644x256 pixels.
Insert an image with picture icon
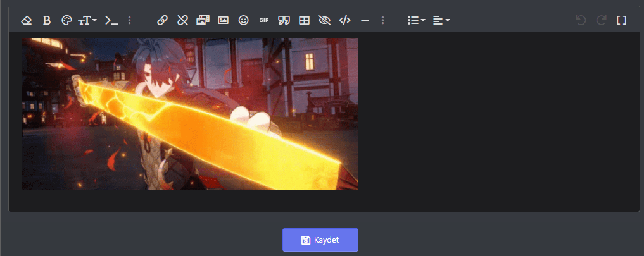tap(223, 20)
